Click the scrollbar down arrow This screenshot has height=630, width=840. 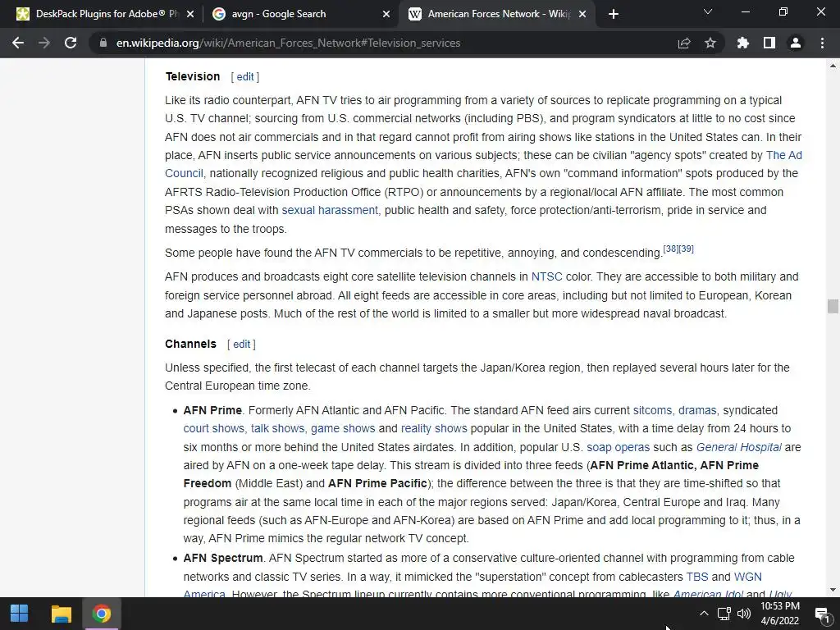coord(833,590)
